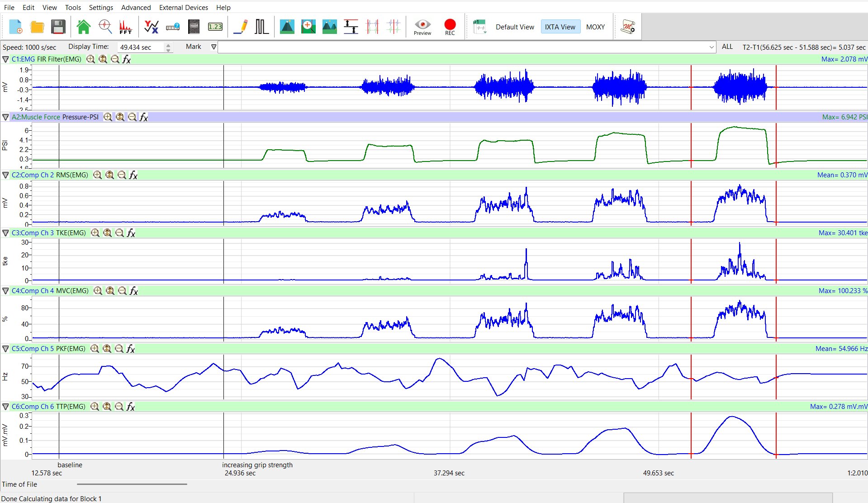Open the External Devices menu
868x503 pixels.
pyautogui.click(x=184, y=7)
